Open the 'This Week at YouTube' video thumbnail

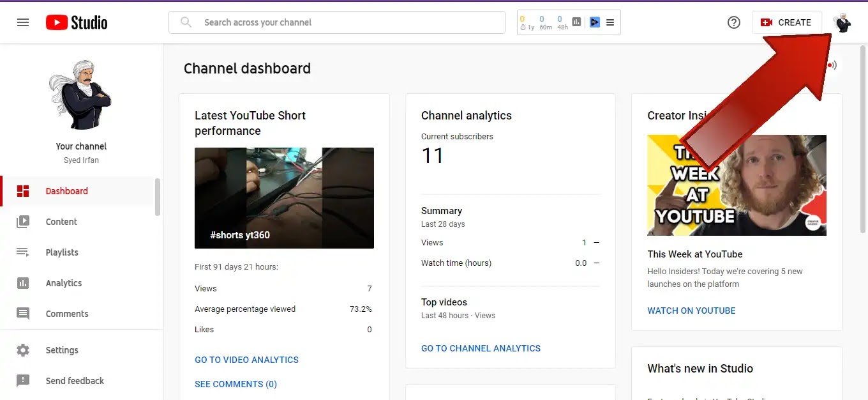click(737, 185)
